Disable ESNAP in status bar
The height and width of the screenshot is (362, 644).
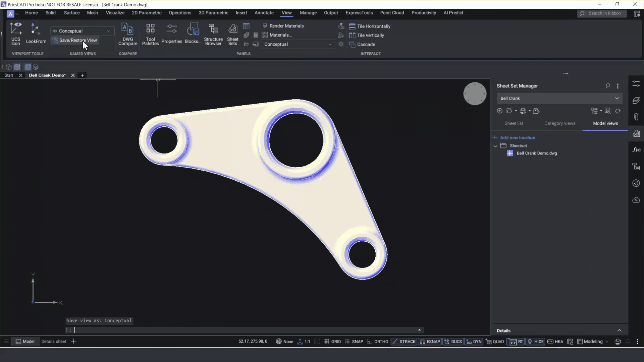[430, 342]
